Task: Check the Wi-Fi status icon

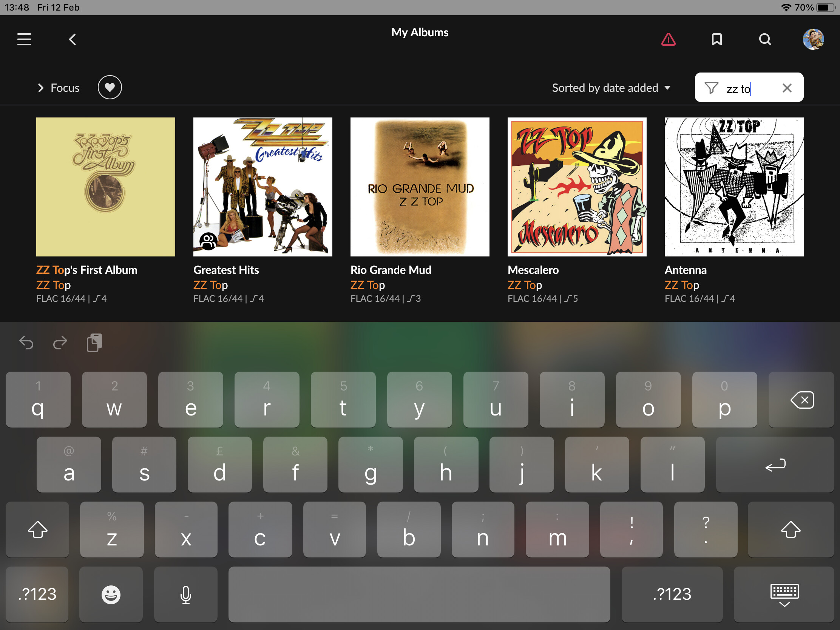Action: [x=786, y=8]
